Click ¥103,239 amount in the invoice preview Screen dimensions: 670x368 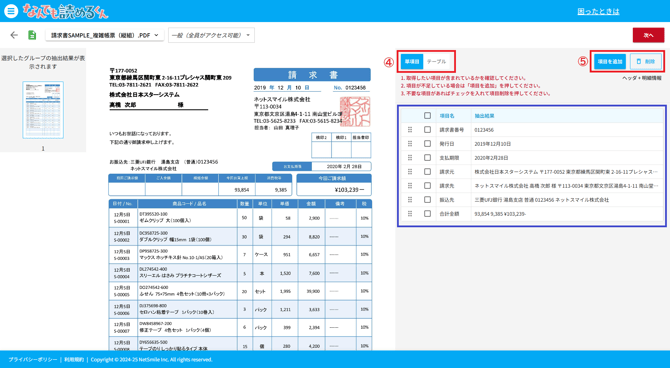(350, 189)
